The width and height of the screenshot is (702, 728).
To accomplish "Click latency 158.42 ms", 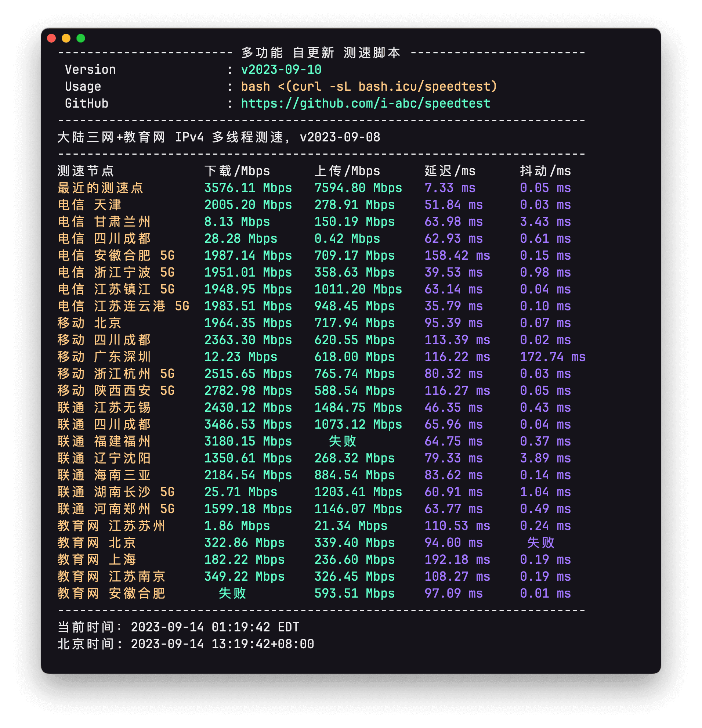I will (457, 256).
